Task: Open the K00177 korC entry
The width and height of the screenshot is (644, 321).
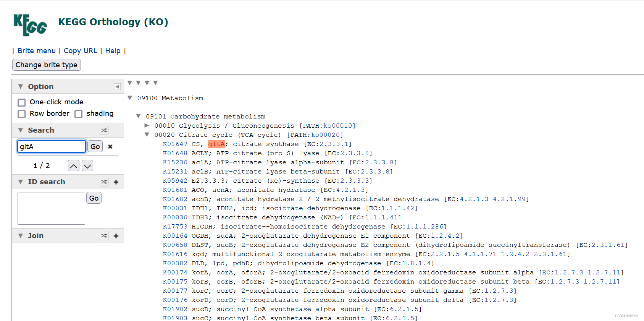Action: point(175,291)
